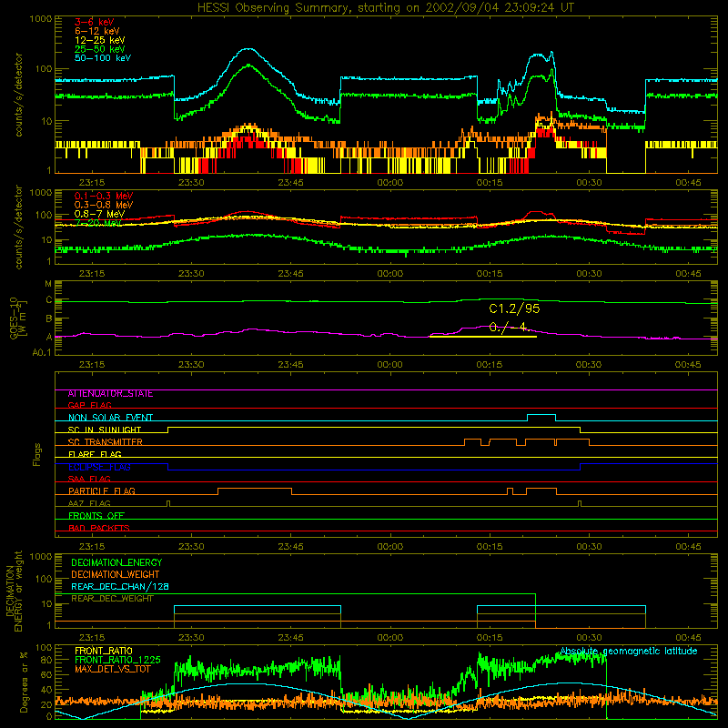Image resolution: width=728 pixels, height=728 pixels.
Task: Click the HESSI Observing Summary title
Action: pyautogui.click(x=385, y=7)
